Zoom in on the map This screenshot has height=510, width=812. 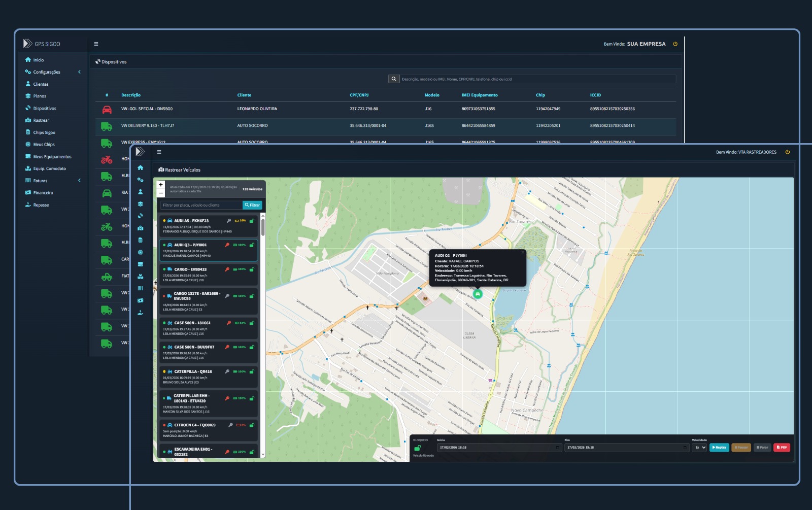161,185
